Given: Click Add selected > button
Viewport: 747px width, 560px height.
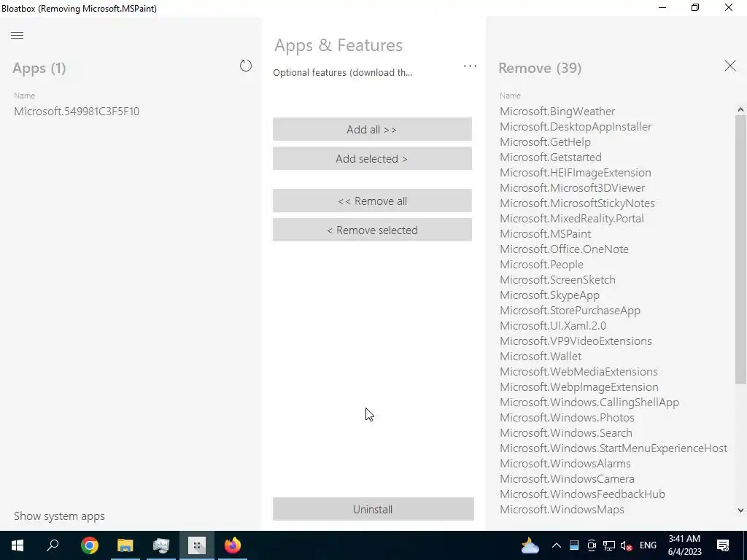Looking at the screenshot, I should (x=372, y=158).
